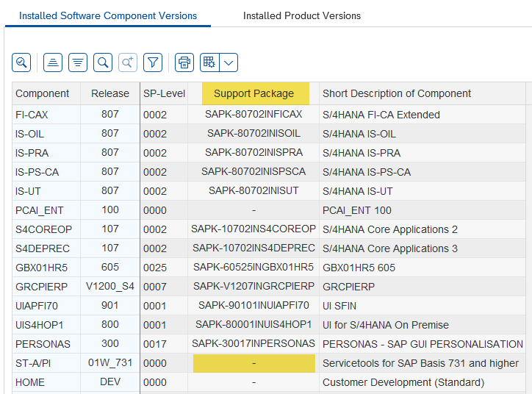
Task: Select the IS-UT component cell
Action: (46, 191)
